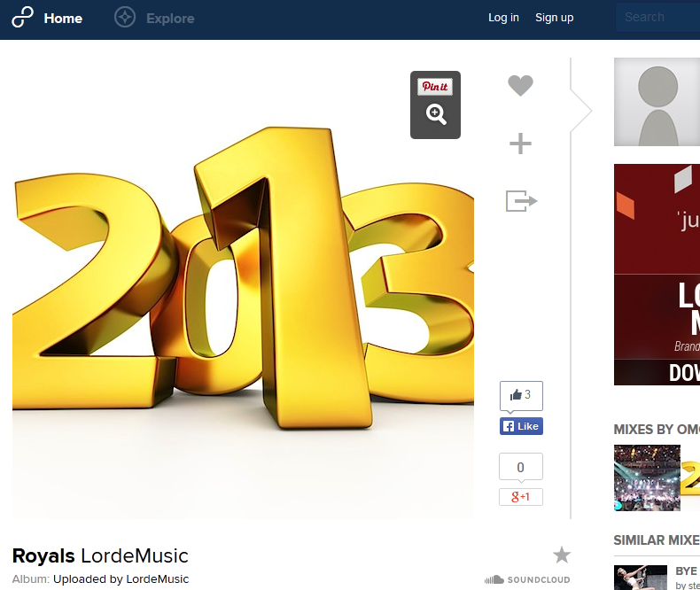This screenshot has height=590, width=700.
Task: Open the LordeMusic uploader link
Action: point(157,579)
